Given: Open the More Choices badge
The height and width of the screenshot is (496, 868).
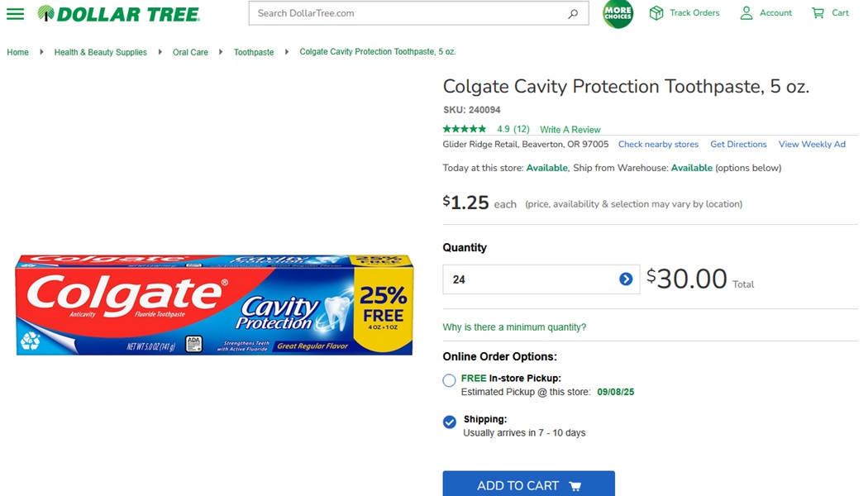Looking at the screenshot, I should pyautogui.click(x=618, y=14).
